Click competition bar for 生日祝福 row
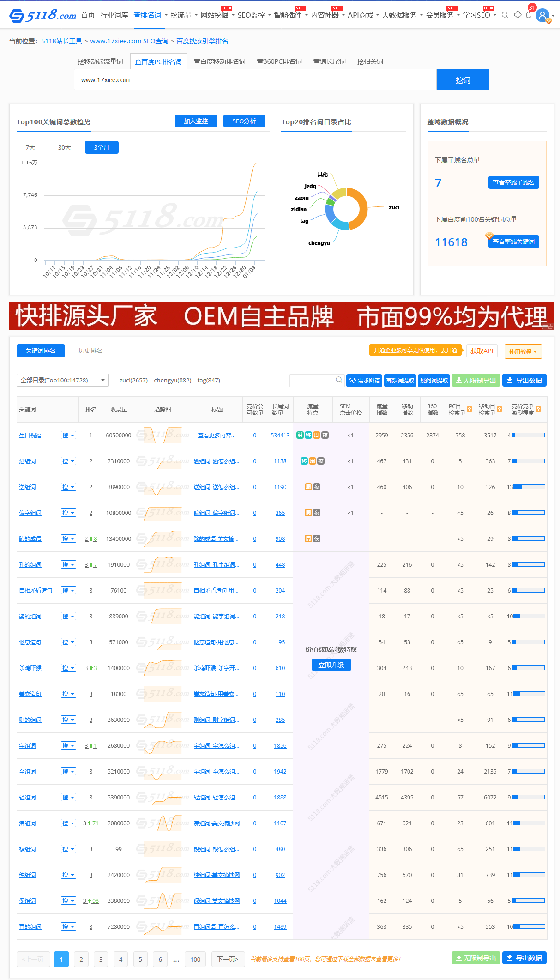This screenshot has height=980, width=560. pos(529,435)
